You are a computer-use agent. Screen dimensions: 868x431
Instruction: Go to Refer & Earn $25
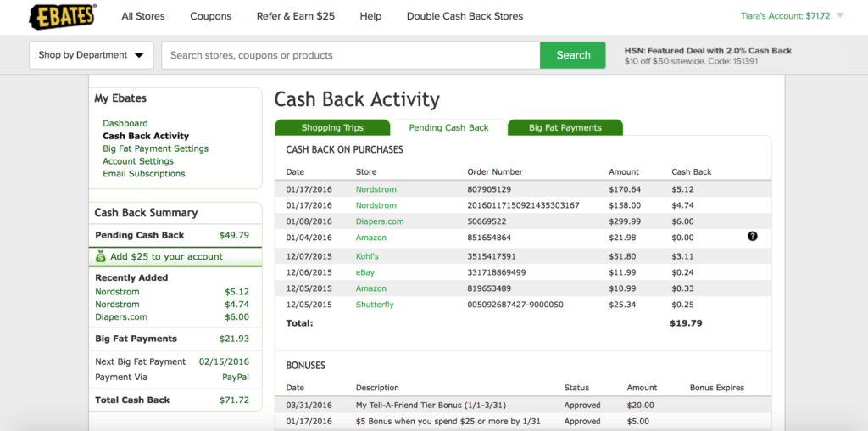point(296,16)
